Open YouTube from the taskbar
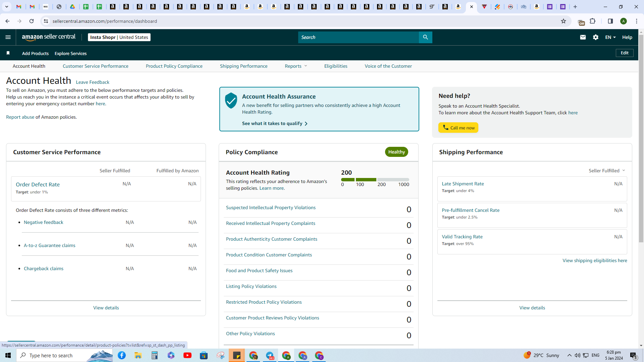 [187, 355]
